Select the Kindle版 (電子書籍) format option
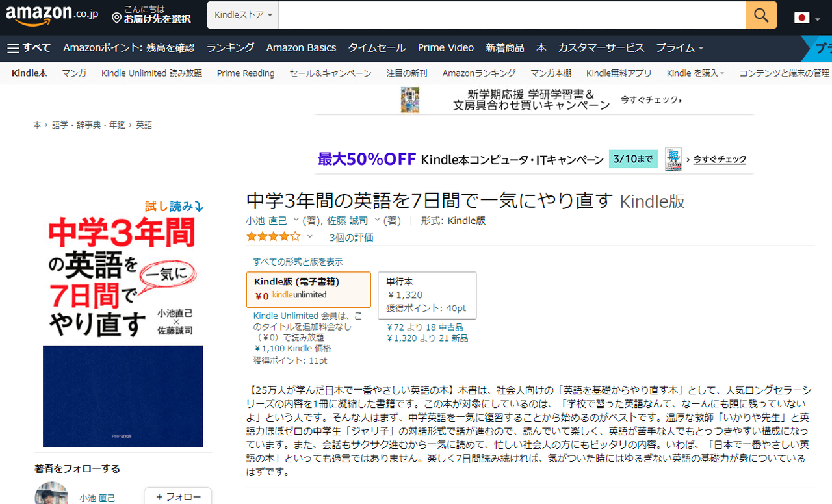The width and height of the screenshot is (832, 504). point(308,289)
